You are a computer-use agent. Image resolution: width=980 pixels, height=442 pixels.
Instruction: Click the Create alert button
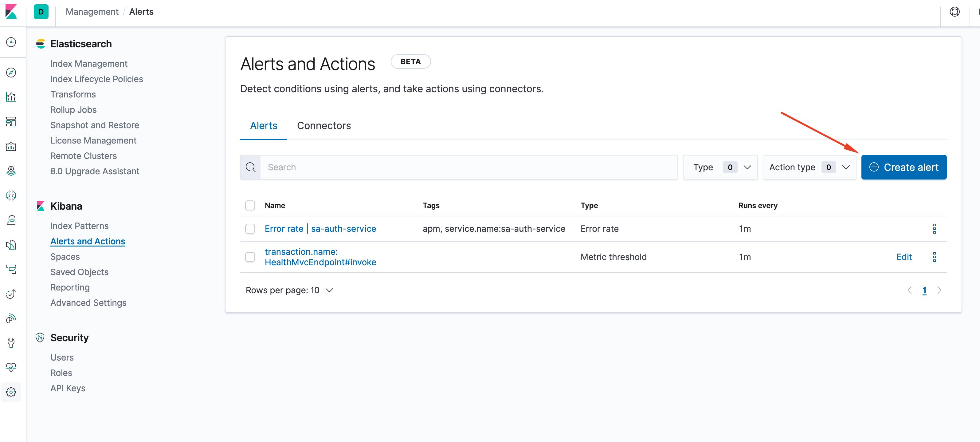point(904,167)
